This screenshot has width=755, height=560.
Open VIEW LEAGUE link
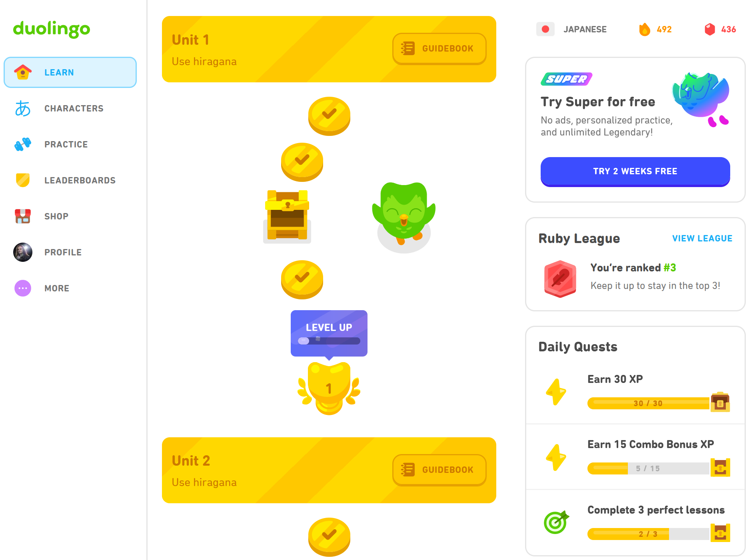[702, 238]
